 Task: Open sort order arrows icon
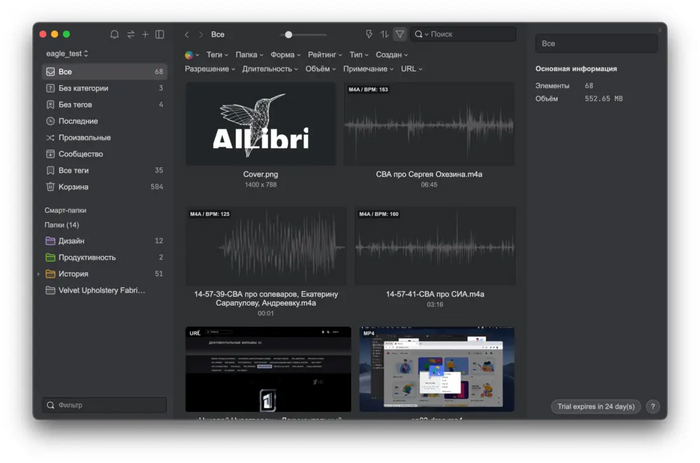pos(384,34)
